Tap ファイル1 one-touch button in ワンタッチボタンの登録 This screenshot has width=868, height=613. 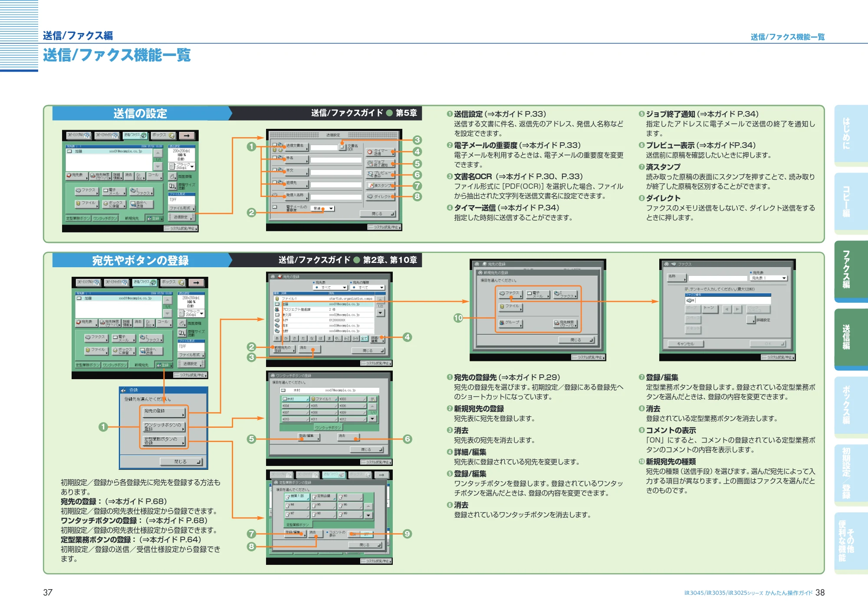coord(323,399)
